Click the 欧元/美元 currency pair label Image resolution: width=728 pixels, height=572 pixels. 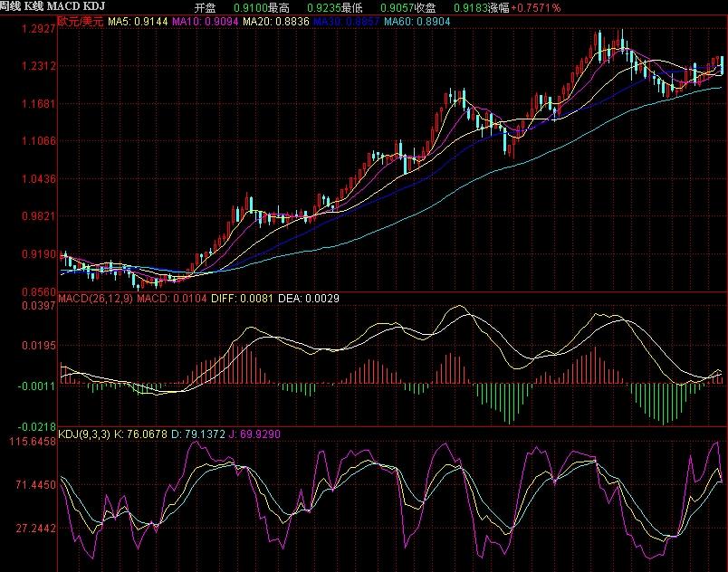pyautogui.click(x=81, y=19)
